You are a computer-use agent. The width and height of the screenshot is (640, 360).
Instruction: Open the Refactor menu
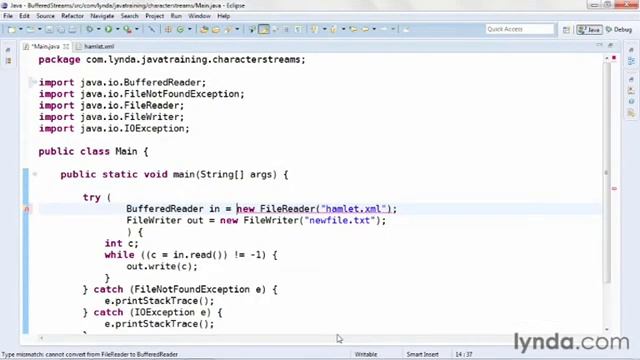(x=72, y=16)
